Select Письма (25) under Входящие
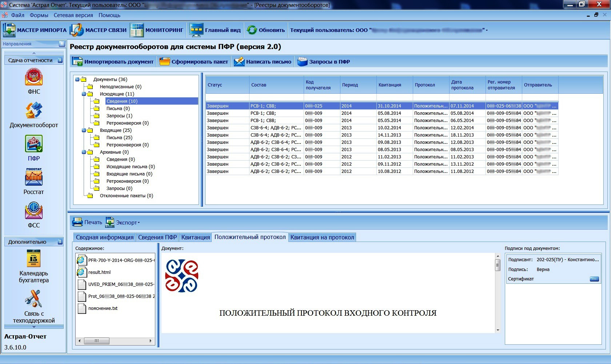Image resolution: width=611 pixels, height=364 pixels. pyautogui.click(x=119, y=138)
